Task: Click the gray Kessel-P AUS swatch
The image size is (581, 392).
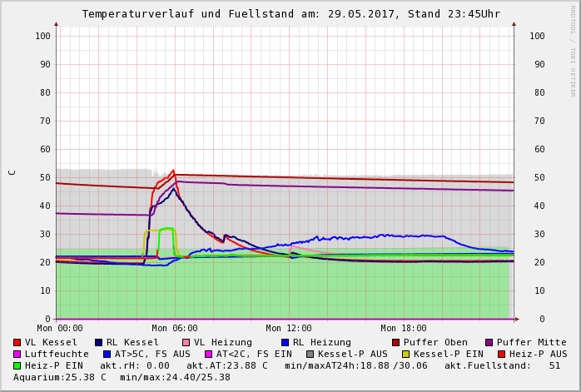Action: pos(310,354)
